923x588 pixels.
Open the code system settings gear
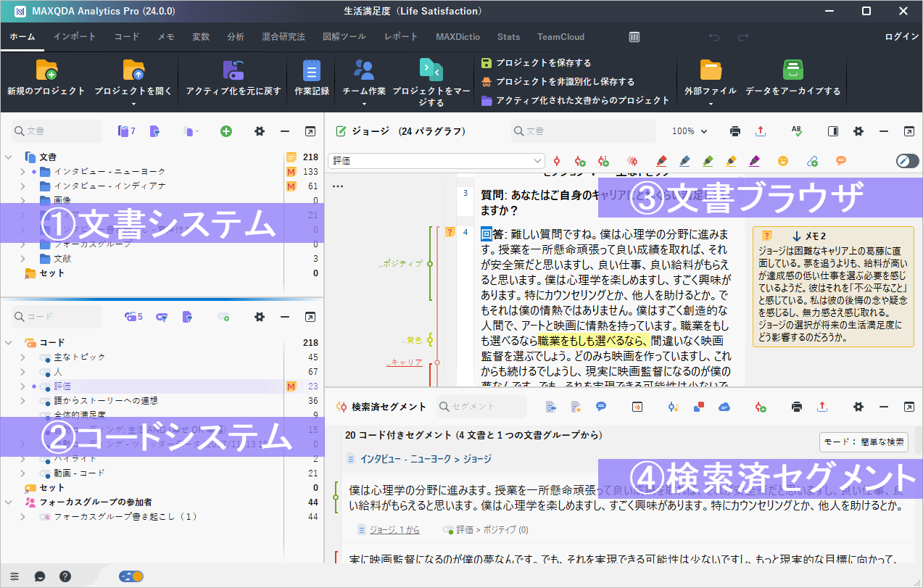click(260, 317)
